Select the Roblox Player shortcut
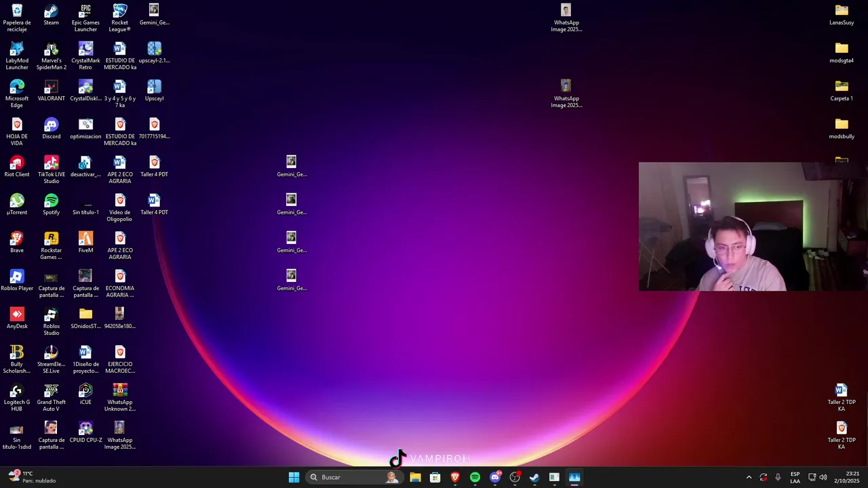This screenshot has width=868, height=488. pos(17,281)
